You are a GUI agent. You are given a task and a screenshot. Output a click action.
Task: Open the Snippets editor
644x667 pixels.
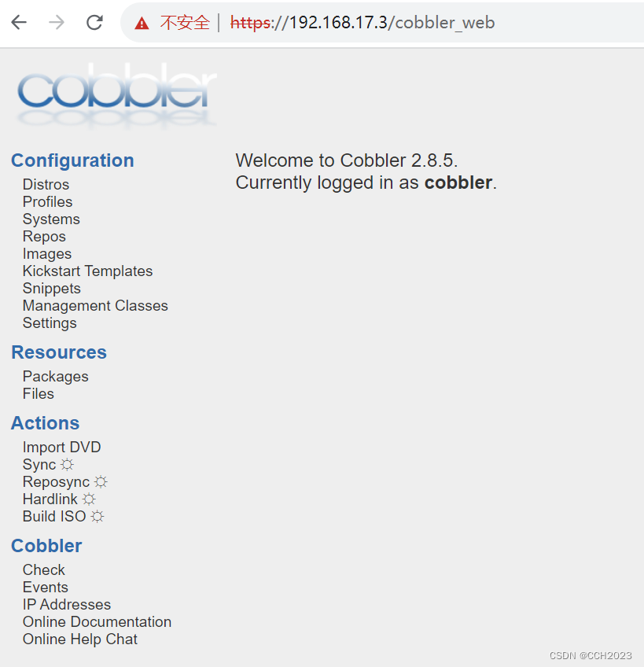pyautogui.click(x=51, y=288)
